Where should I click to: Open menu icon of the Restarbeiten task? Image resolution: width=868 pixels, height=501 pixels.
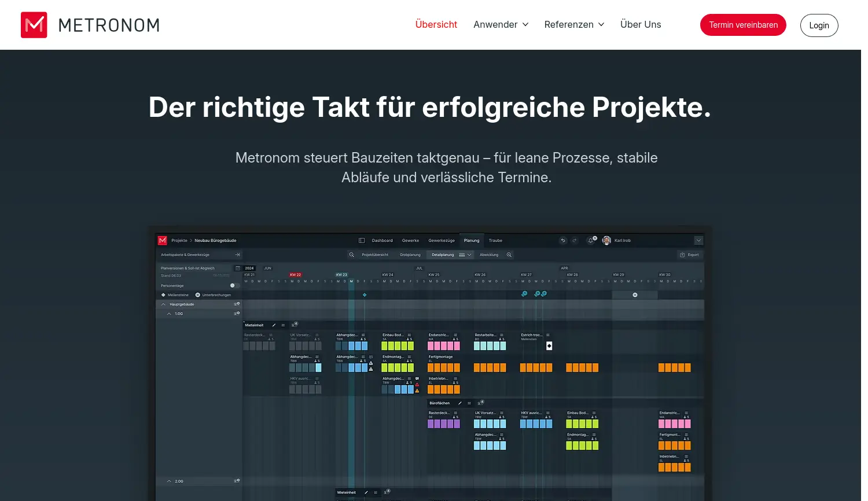(x=502, y=335)
